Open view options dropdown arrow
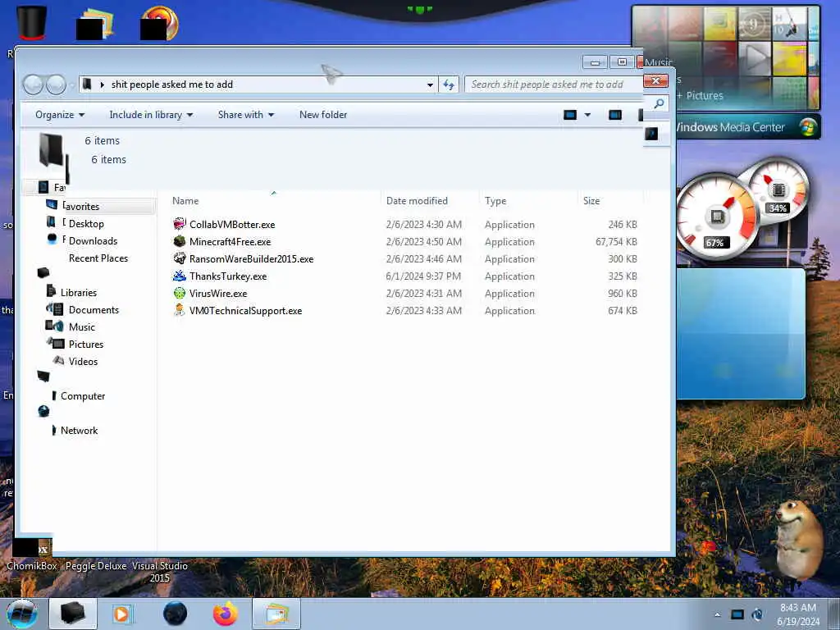840x630 pixels. pyautogui.click(x=587, y=115)
